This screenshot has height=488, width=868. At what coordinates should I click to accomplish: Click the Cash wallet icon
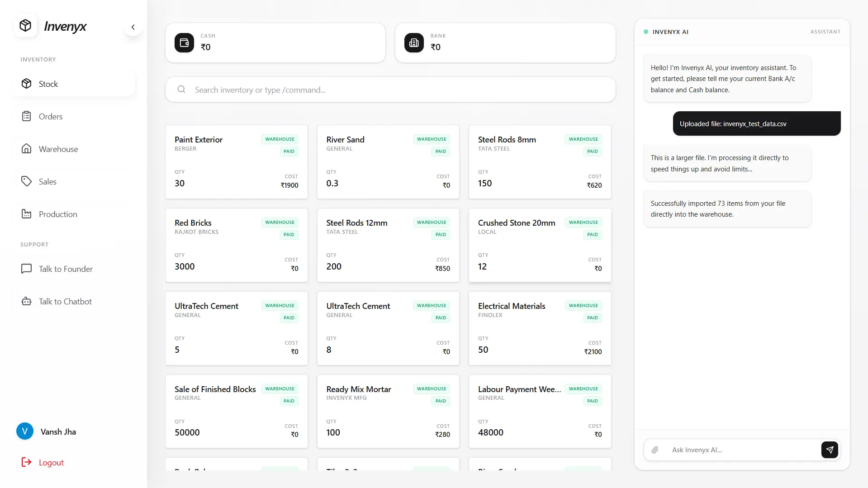tap(184, 43)
